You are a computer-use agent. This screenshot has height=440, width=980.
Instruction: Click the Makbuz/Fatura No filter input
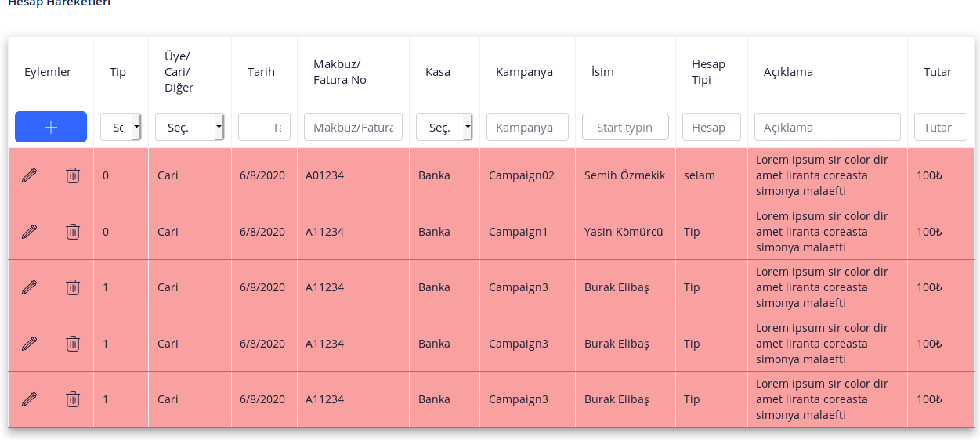pos(353,127)
